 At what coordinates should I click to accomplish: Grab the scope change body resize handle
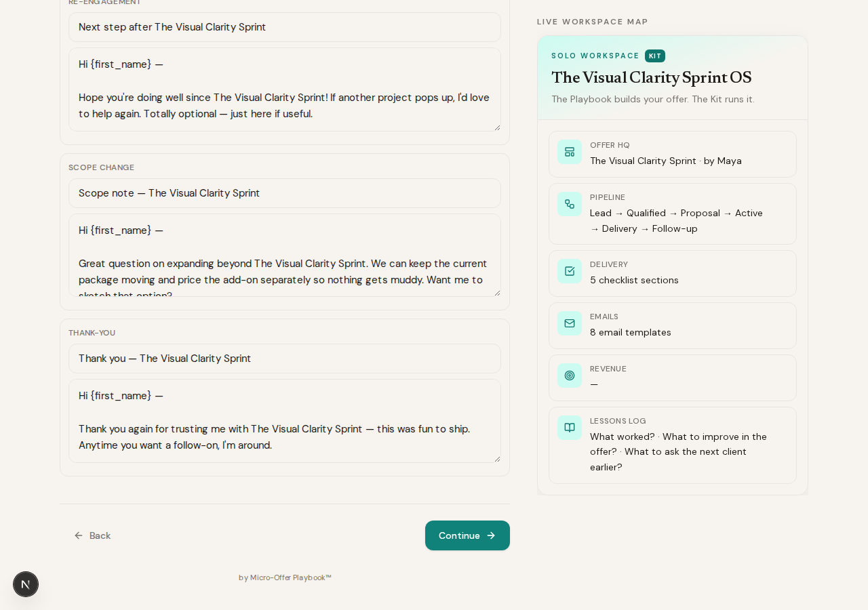coord(496,292)
